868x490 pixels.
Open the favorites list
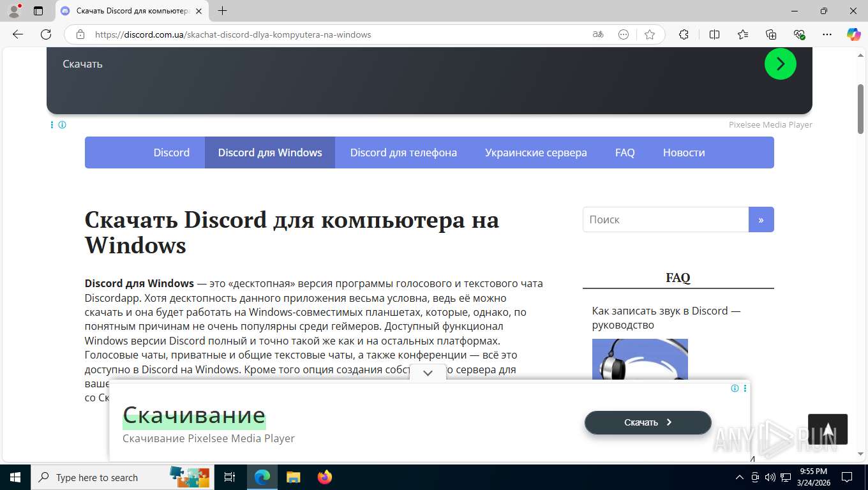pyautogui.click(x=743, y=34)
